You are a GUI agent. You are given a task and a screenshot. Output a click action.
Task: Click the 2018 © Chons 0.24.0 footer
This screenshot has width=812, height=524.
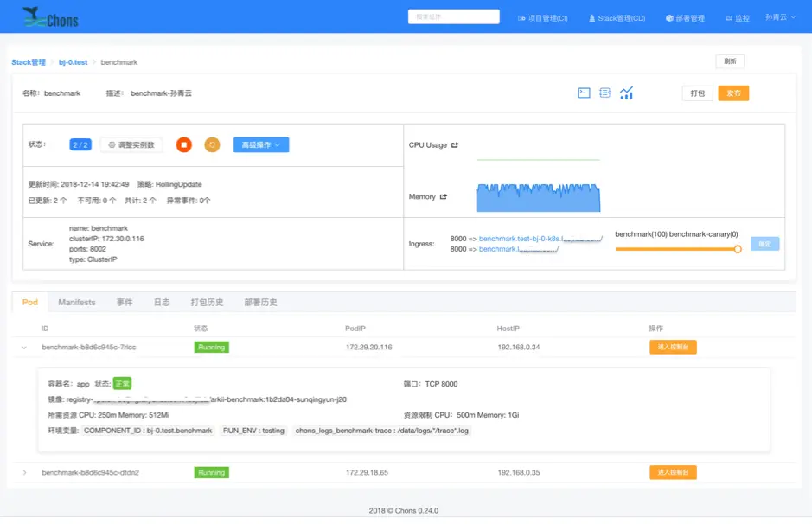coord(404,510)
